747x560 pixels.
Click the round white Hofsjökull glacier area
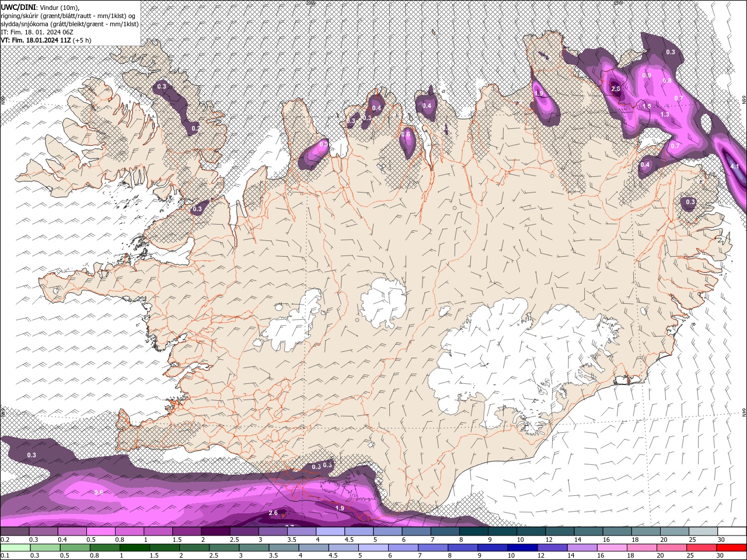click(383, 302)
